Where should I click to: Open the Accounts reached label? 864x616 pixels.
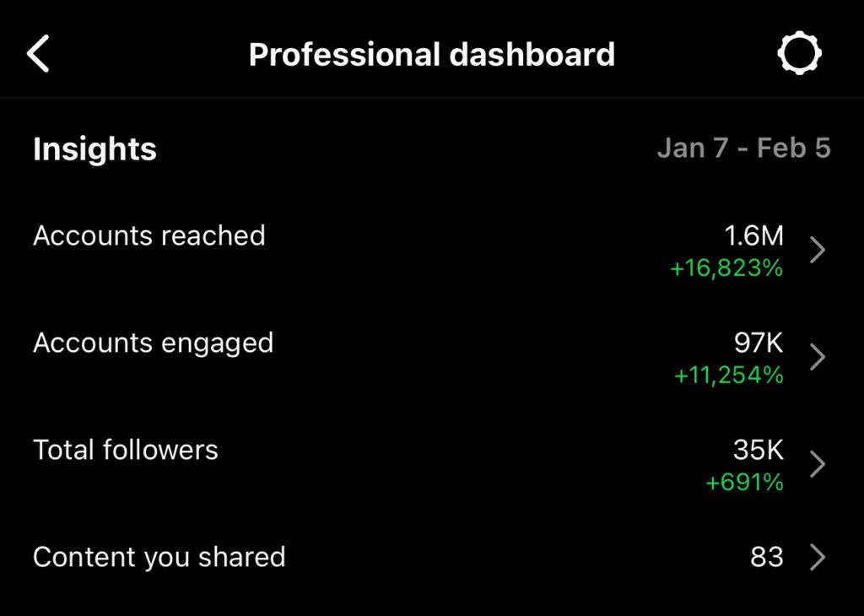(x=149, y=235)
